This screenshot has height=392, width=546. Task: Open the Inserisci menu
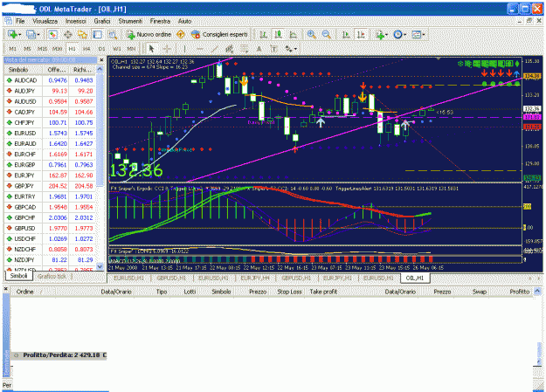(75, 21)
